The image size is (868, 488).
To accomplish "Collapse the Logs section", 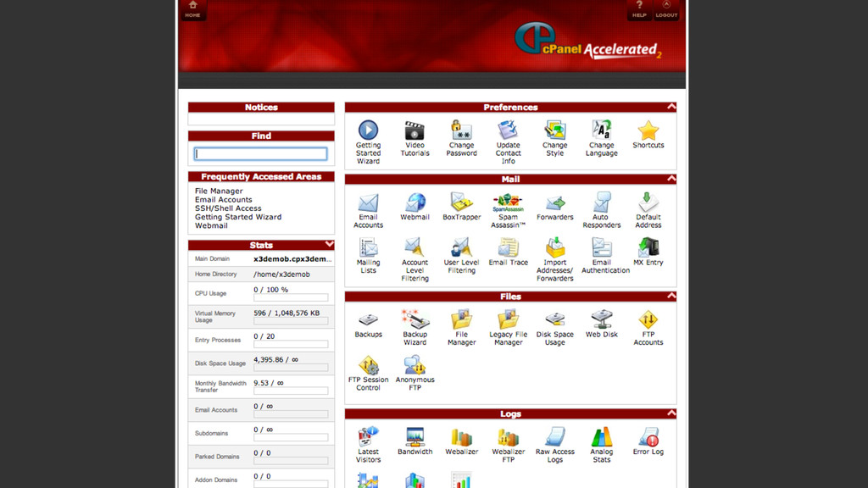I will click(671, 413).
